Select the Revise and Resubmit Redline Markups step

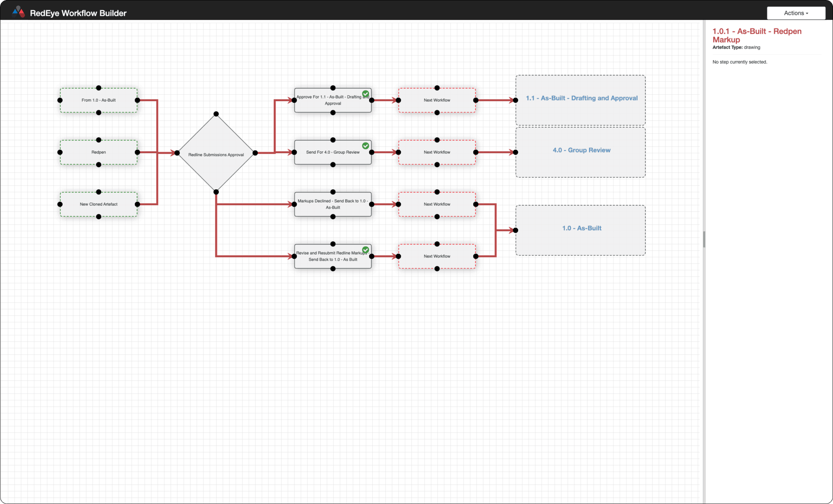click(332, 256)
